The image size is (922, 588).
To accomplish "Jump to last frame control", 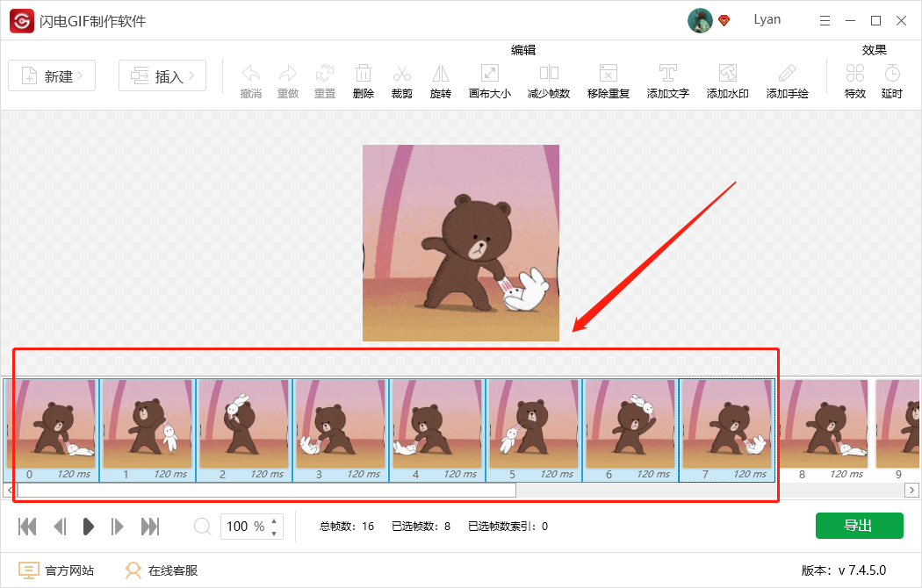I will click(x=150, y=527).
